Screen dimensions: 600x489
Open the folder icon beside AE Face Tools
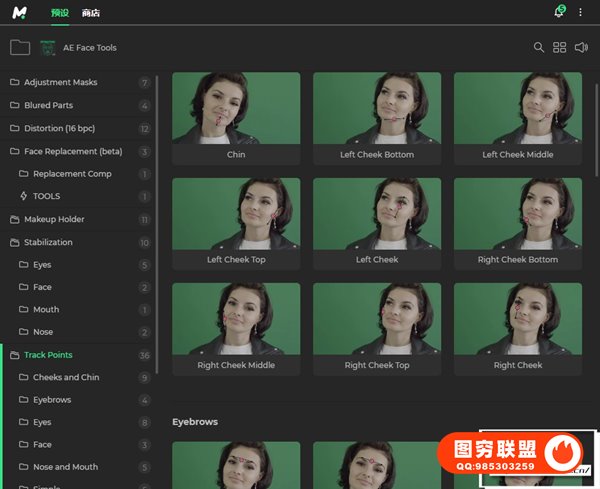[x=19, y=47]
